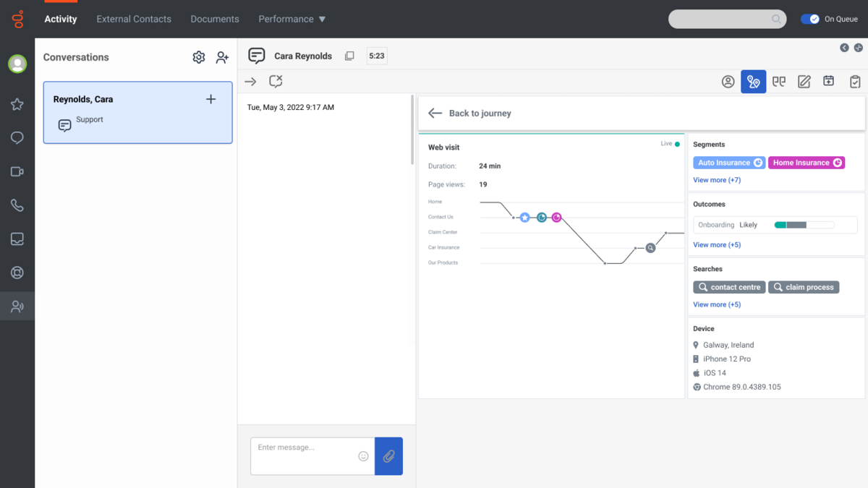Open schedule callback calendar icon
This screenshot has height=488, width=868.
point(829,81)
